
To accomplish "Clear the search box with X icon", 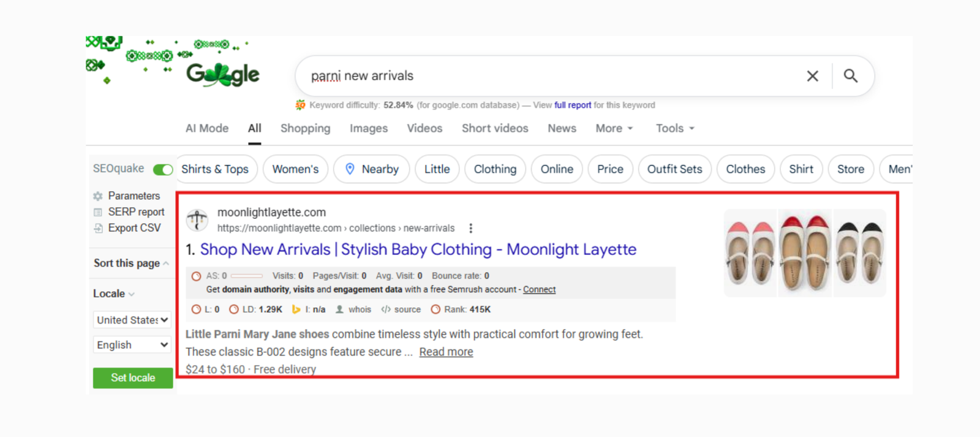I will pyautogui.click(x=812, y=76).
